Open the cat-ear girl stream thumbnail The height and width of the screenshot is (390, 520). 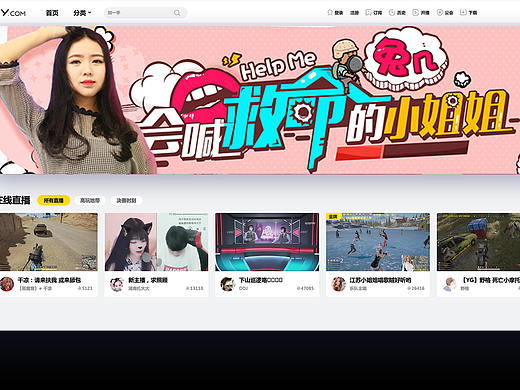(156, 242)
